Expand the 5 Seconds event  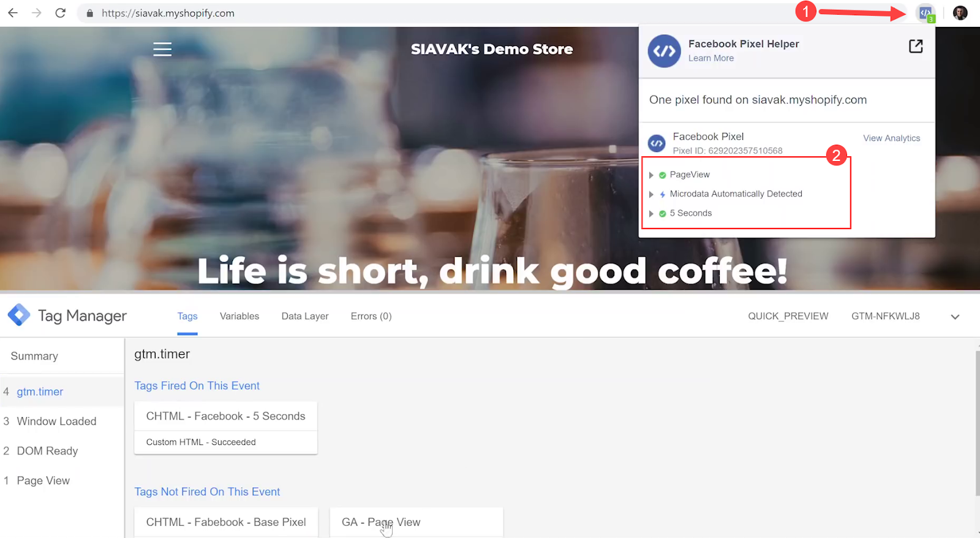click(x=651, y=214)
